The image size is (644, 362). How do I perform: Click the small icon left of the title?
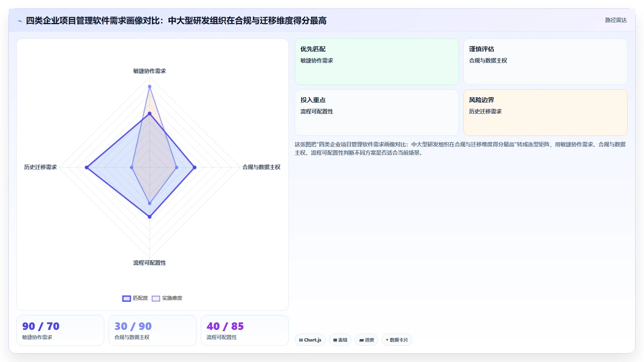20,21
